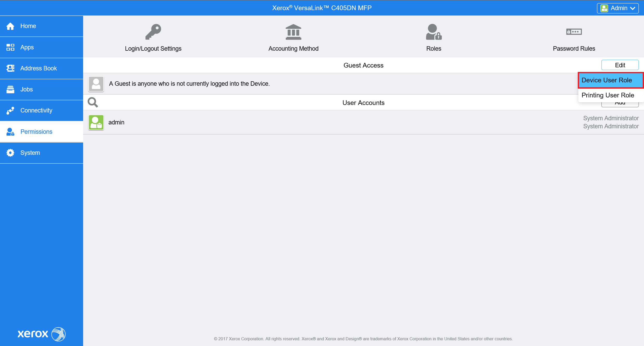
Task: Click the Guest avatar icon
Action: pos(96,84)
